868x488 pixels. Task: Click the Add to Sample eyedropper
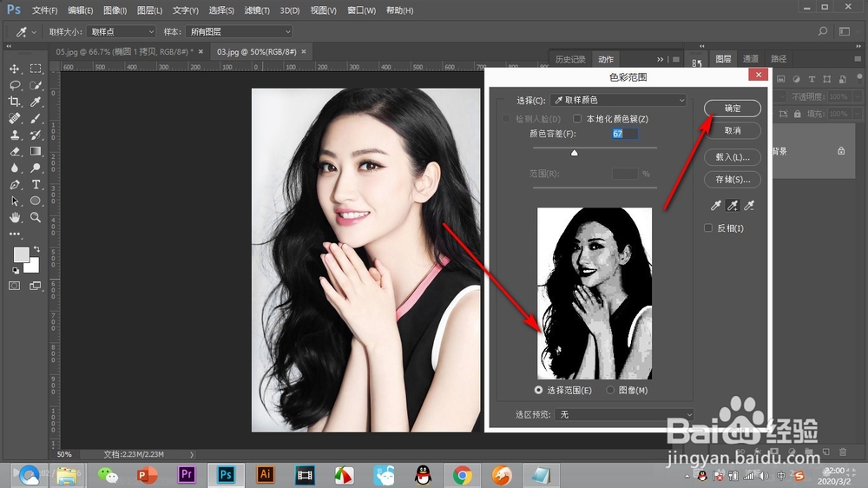733,206
